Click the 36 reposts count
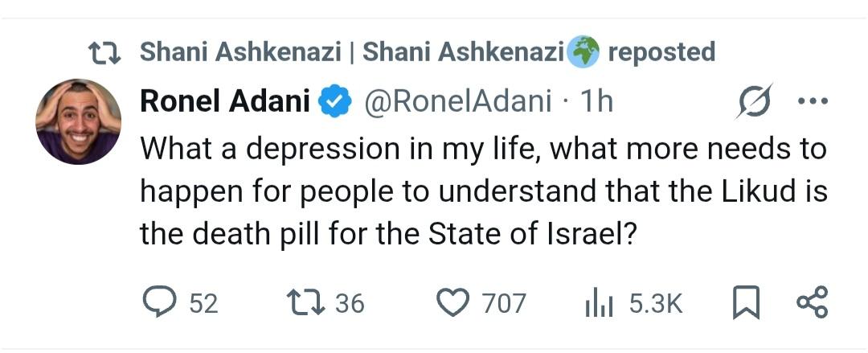 click(349, 303)
